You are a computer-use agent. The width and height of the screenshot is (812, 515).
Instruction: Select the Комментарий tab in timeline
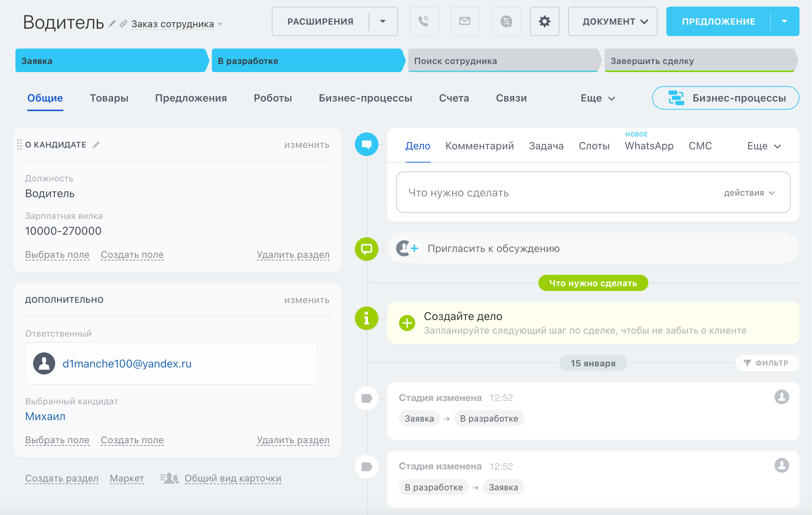480,146
